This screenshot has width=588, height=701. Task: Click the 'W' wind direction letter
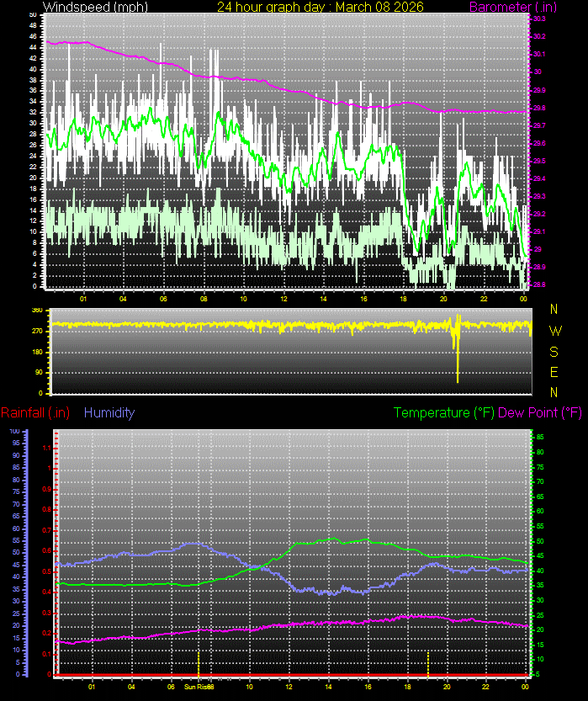click(x=555, y=331)
